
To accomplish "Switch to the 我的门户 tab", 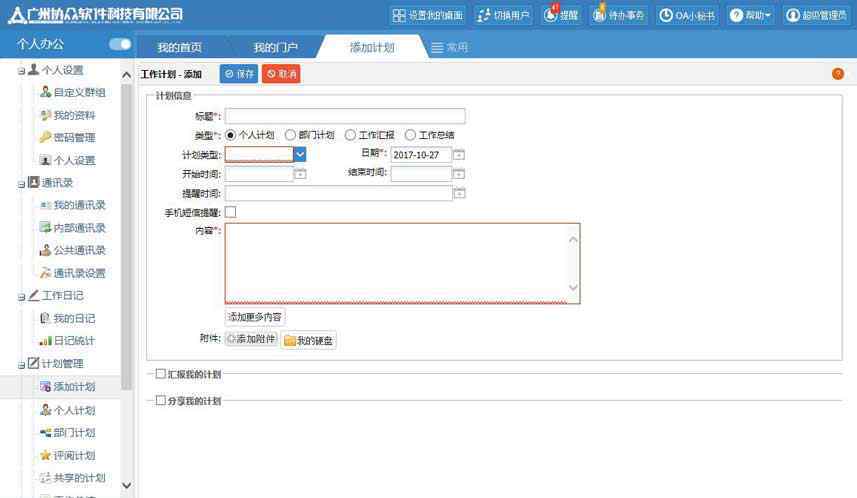I will [x=273, y=47].
